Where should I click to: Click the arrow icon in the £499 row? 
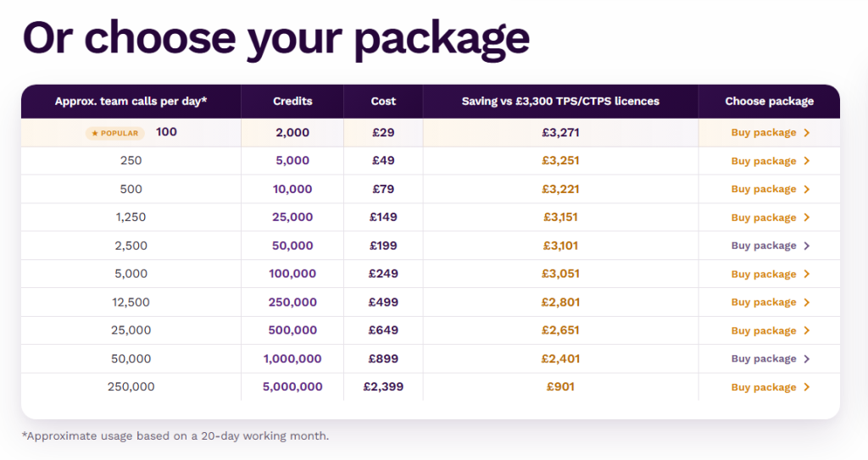click(x=807, y=302)
